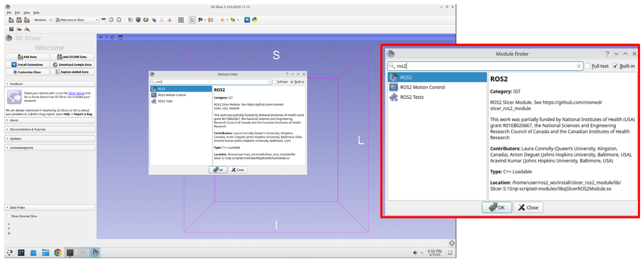644x262 pixels.
Task: Open the Models module green icon
Action: pyautogui.click(x=146, y=20)
